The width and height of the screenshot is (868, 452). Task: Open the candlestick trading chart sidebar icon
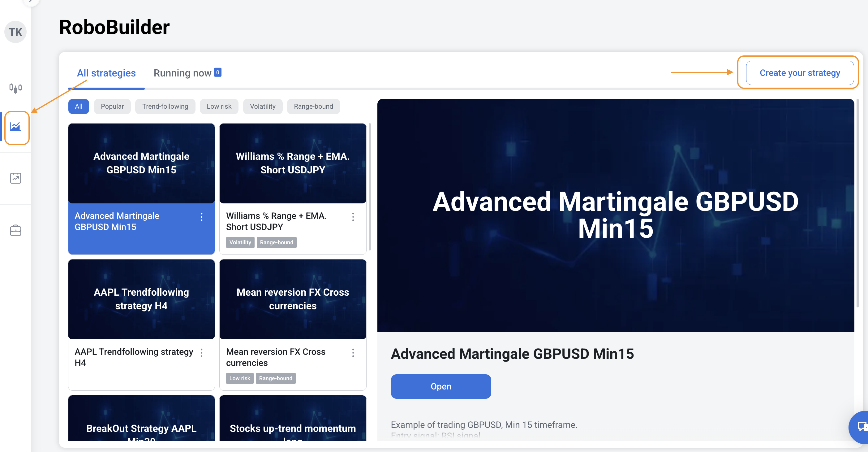(15, 88)
